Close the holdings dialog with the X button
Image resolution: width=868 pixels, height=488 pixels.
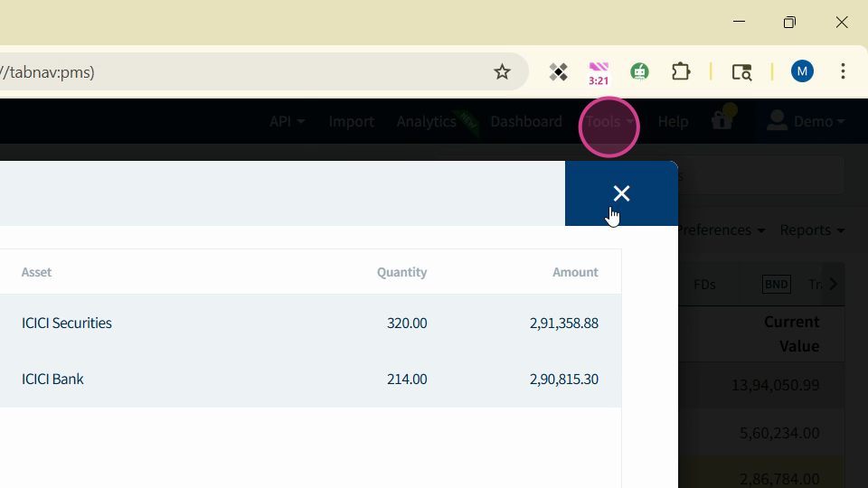pos(621,193)
